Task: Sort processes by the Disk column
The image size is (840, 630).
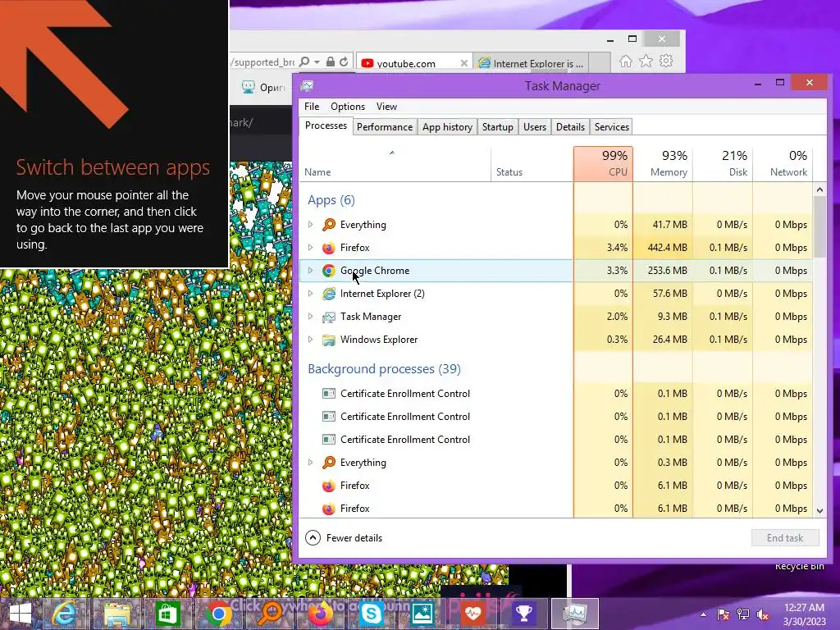Action: pyautogui.click(x=723, y=163)
